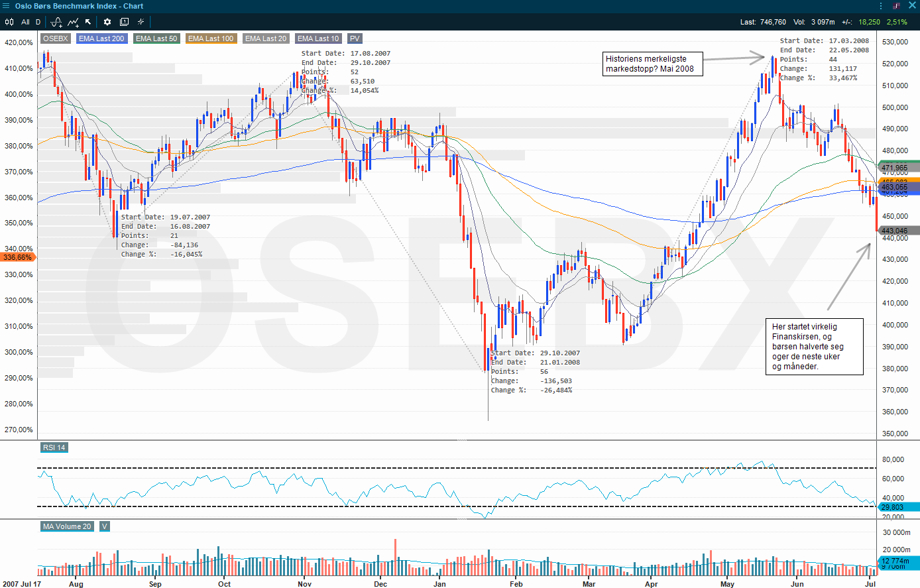This screenshot has height=588, width=920.
Task: Click the May label on time axis
Action: (728, 584)
